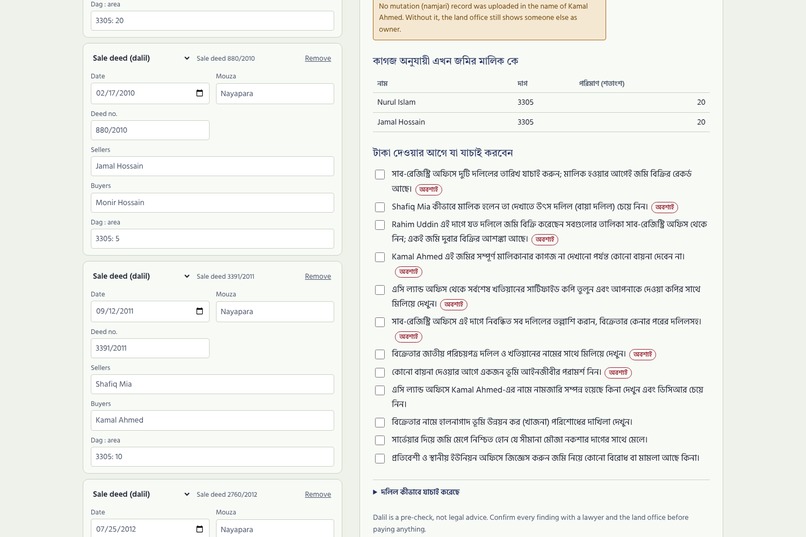Check the seller national ID matching item
The width and height of the screenshot is (806, 537).
[380, 355]
